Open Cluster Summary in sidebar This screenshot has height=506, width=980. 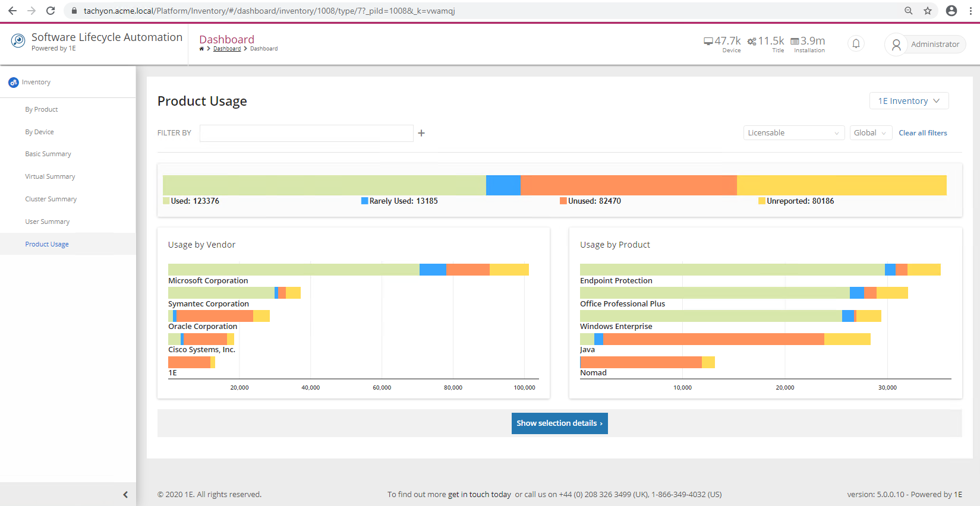click(x=51, y=199)
